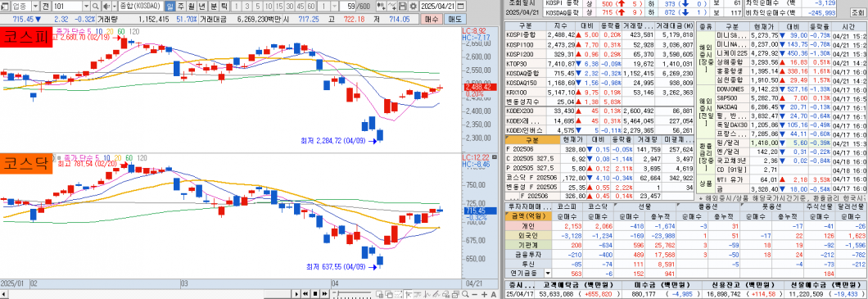Select the NASDAQ row in overseas table
This screenshot has height=299, width=868.
790,106
